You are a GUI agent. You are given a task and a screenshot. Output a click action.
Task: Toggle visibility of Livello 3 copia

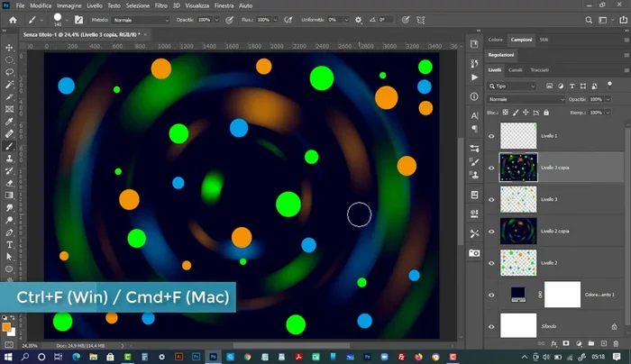[491, 168]
